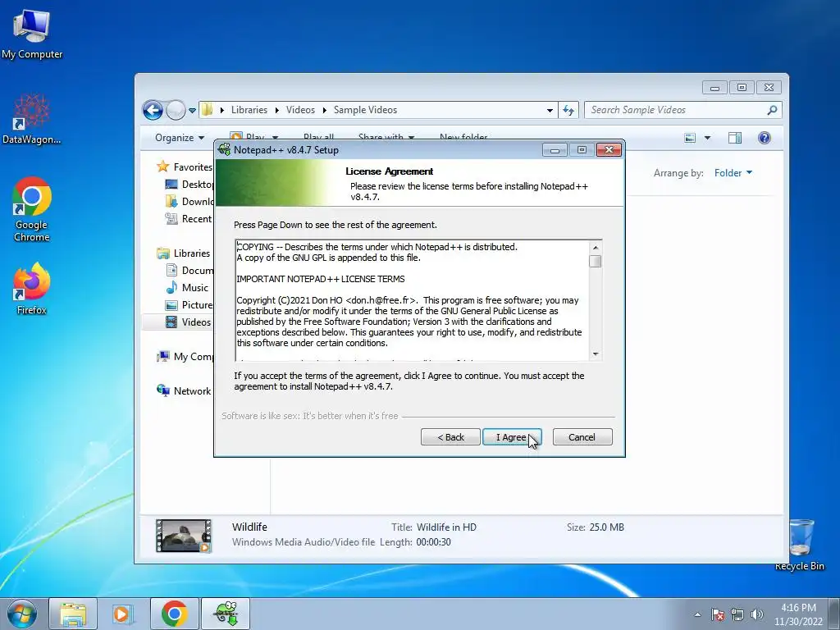
Task: Click the I Agree button
Action: 512,437
